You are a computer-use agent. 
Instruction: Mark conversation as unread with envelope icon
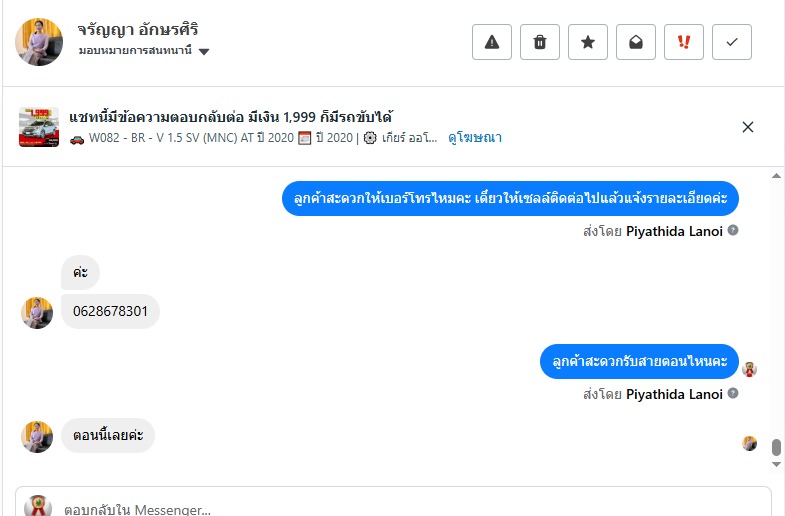pyautogui.click(x=636, y=42)
